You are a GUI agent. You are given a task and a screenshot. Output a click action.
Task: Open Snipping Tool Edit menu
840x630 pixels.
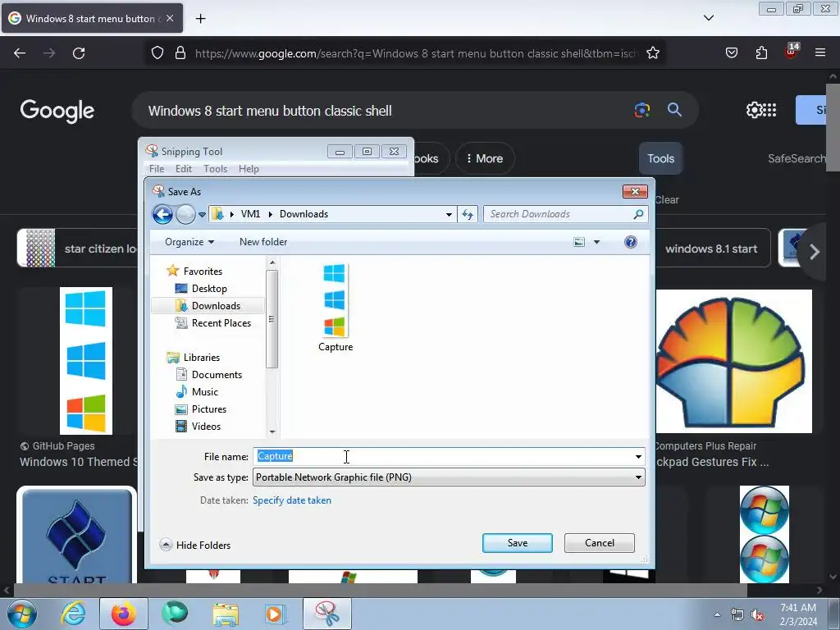tap(183, 169)
